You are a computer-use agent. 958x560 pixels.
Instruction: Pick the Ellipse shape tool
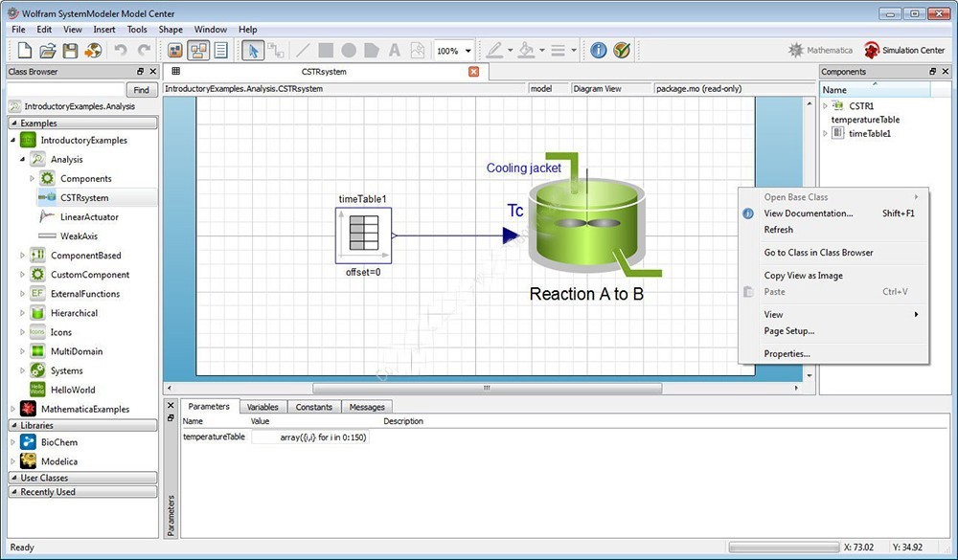point(349,50)
